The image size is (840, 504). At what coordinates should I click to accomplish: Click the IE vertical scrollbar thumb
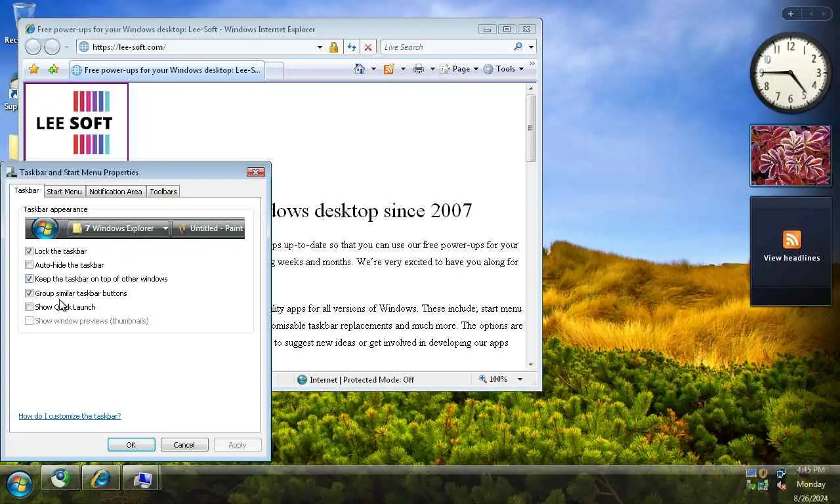pyautogui.click(x=530, y=128)
